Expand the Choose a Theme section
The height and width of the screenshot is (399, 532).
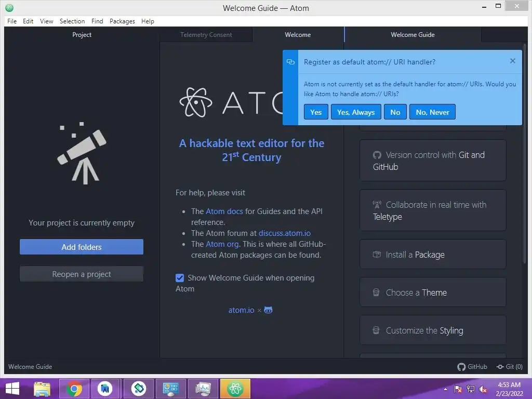[x=433, y=292]
